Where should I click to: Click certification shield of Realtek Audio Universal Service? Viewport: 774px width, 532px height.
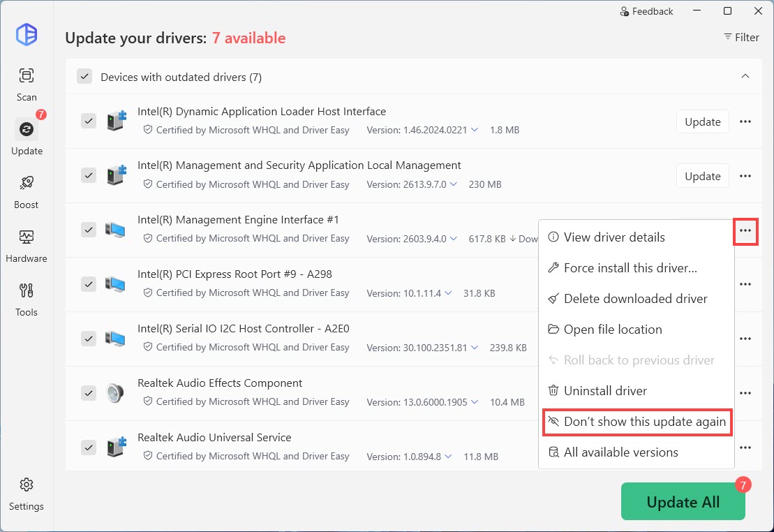pos(147,455)
